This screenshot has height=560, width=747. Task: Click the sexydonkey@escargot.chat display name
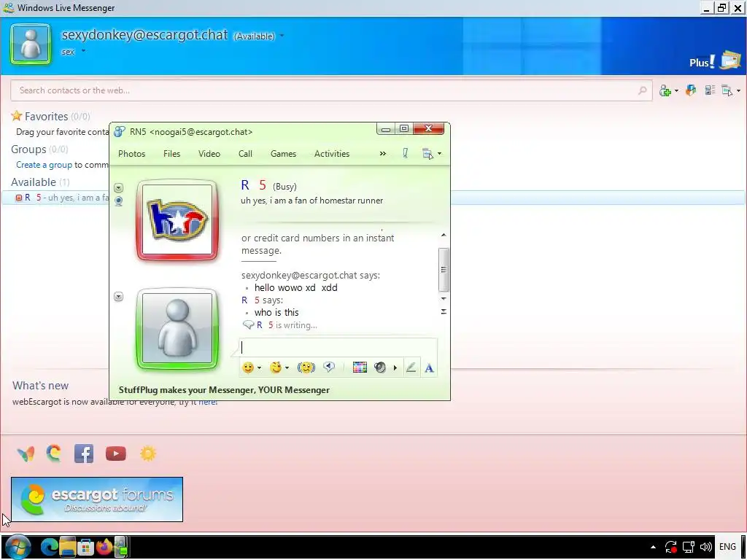point(145,35)
